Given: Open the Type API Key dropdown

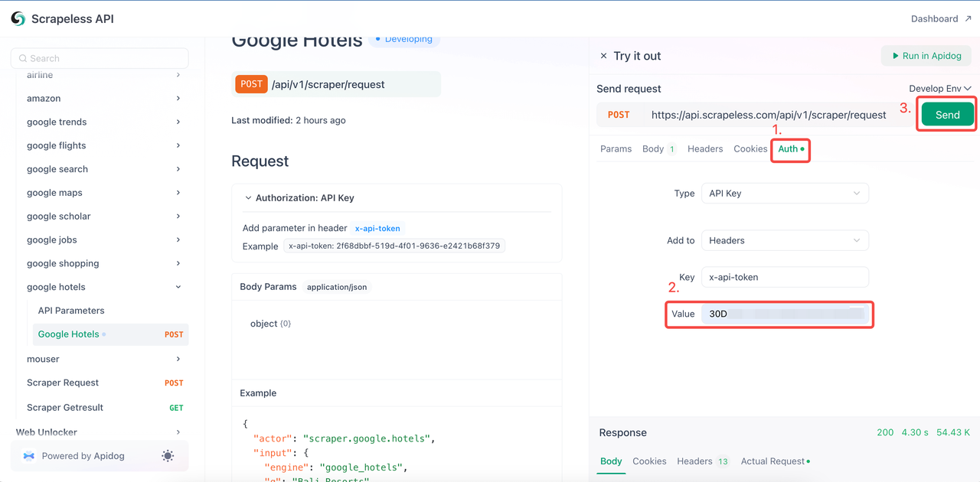Looking at the screenshot, I should [785, 194].
